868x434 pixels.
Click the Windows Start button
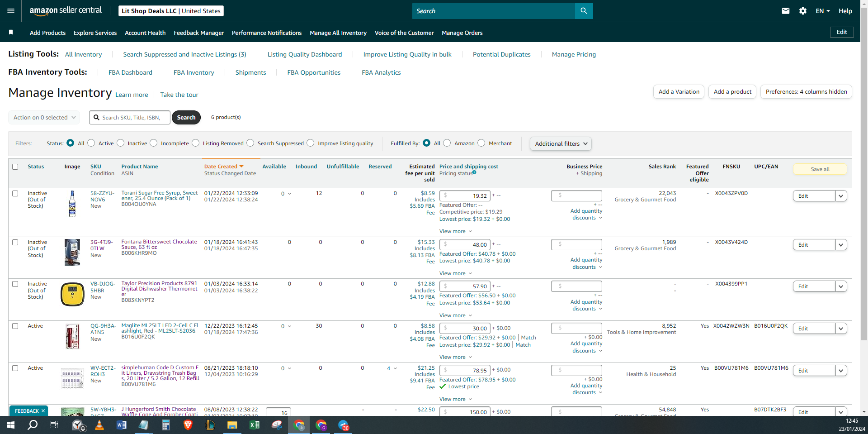(11, 425)
